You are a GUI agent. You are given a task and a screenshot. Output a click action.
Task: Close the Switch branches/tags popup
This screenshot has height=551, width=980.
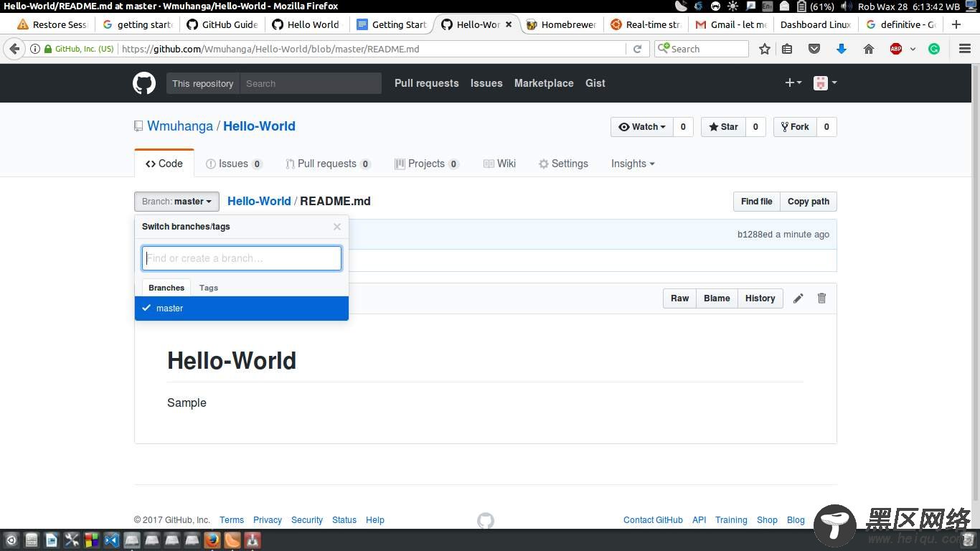pos(337,227)
